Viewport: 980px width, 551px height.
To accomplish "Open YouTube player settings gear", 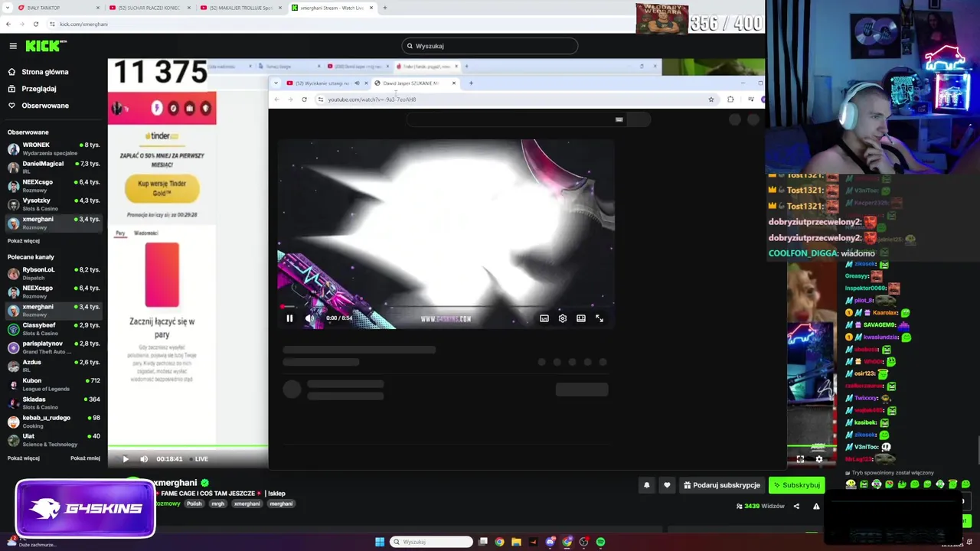I will (563, 318).
